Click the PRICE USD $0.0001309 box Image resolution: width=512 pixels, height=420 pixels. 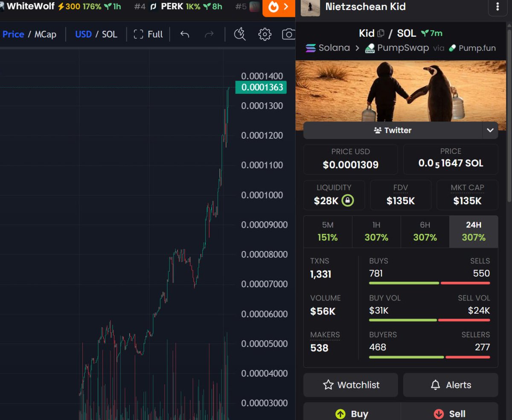(x=351, y=159)
